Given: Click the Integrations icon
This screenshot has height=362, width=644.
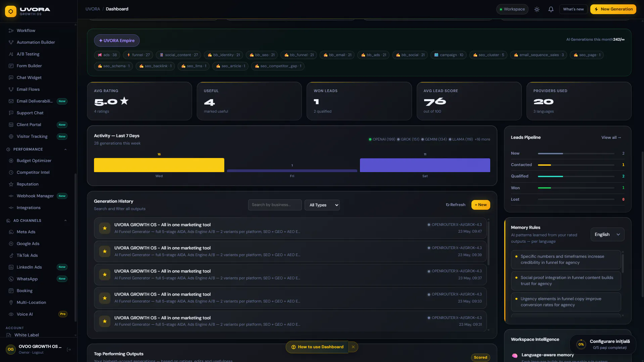Looking at the screenshot, I should 11,208.
